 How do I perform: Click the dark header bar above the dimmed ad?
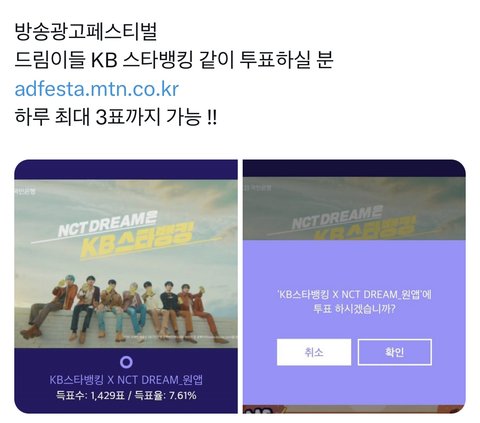click(x=354, y=168)
